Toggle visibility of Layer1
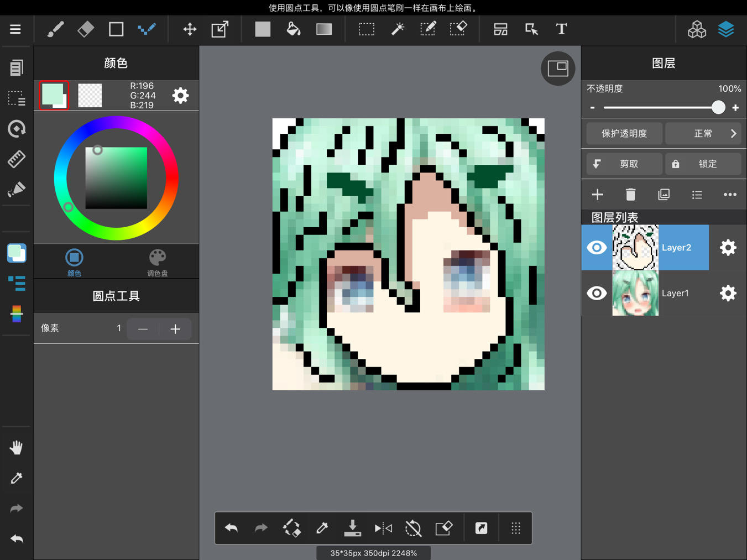This screenshot has height=560, width=747. coord(597,293)
